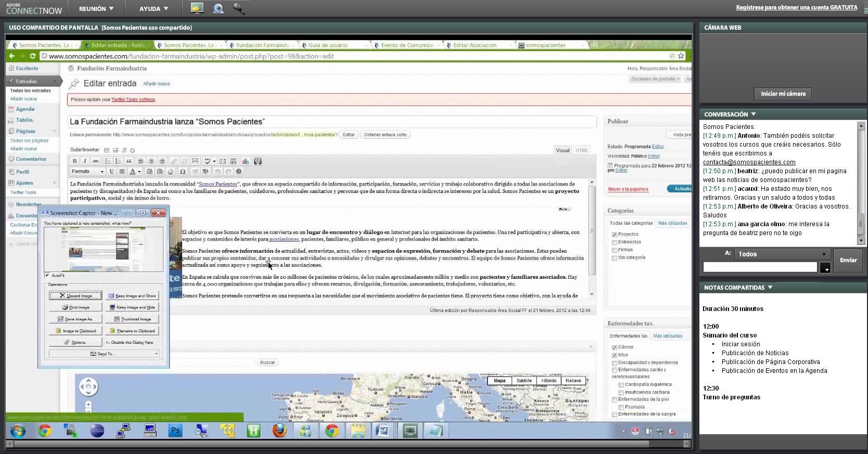Screen dimensions: 868x454
Task: Toggle italic formatting in the editor
Action: tap(85, 161)
